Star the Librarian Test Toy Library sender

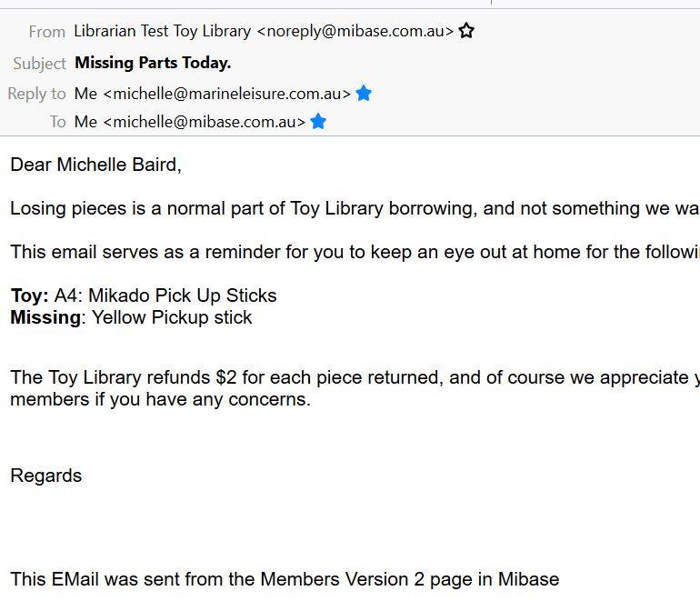click(x=466, y=31)
